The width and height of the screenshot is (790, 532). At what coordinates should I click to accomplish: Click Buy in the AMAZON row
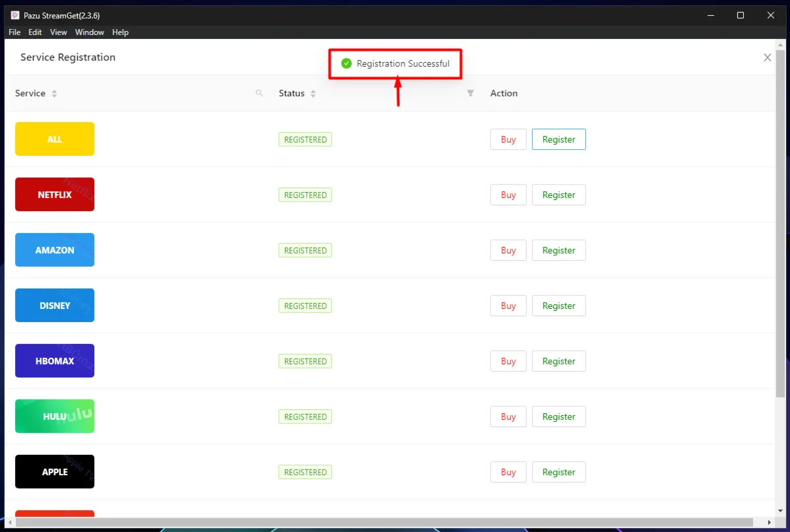[508, 250]
